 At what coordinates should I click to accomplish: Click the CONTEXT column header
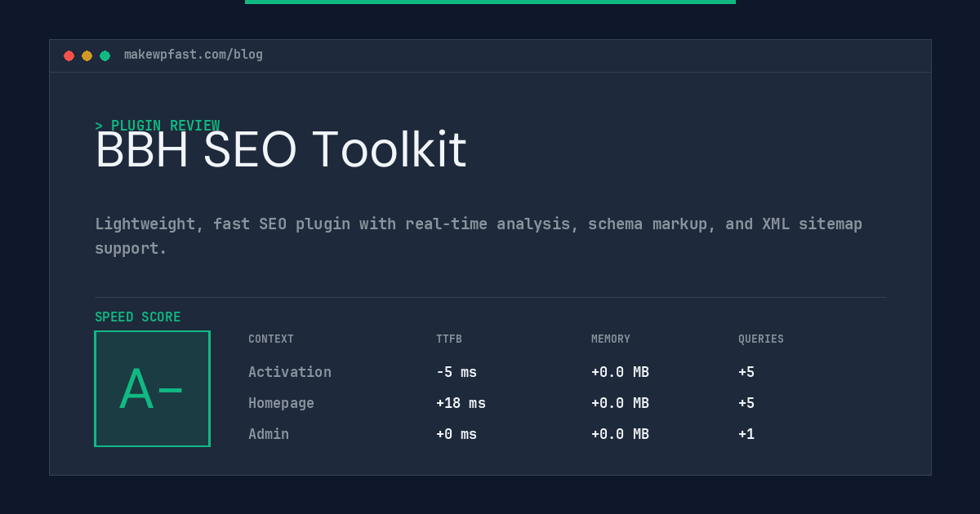[271, 339]
